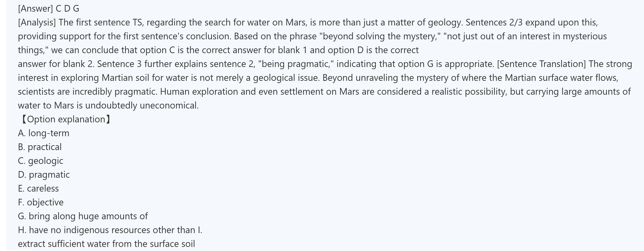Click the text "water to Mars is undoubtedly uneconomical"
644x251 pixels.
click(x=108, y=106)
